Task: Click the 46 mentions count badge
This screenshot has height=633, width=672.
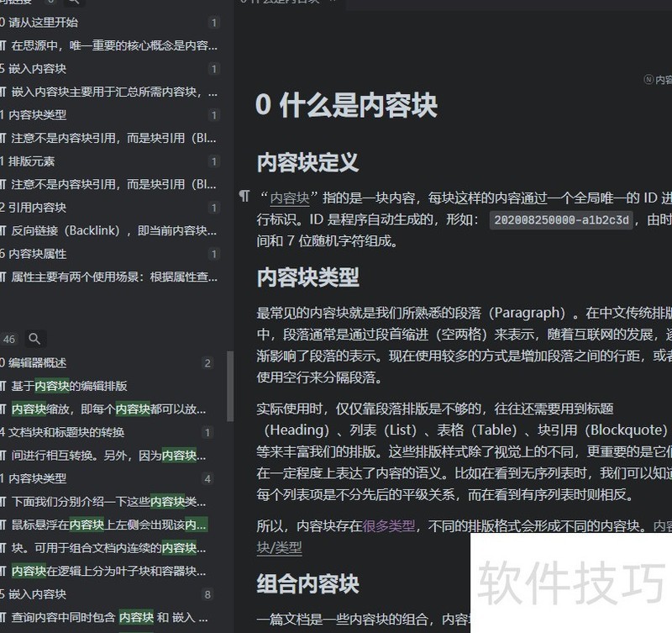Action: [9, 340]
